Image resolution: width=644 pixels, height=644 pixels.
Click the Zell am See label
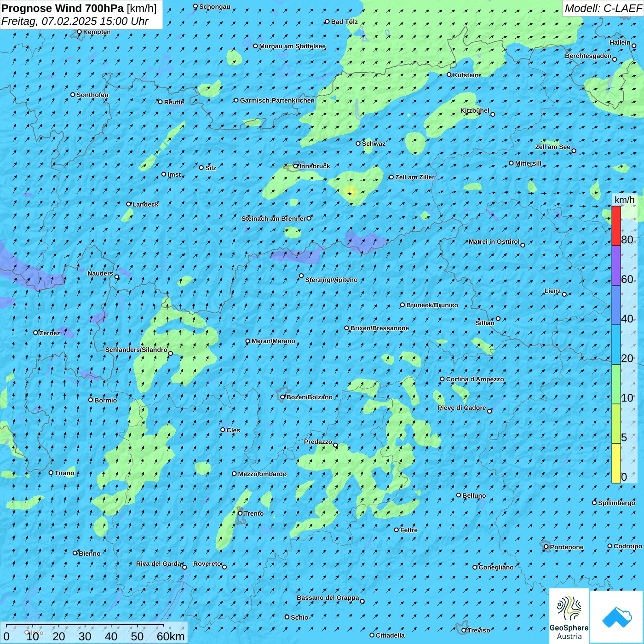(552, 147)
